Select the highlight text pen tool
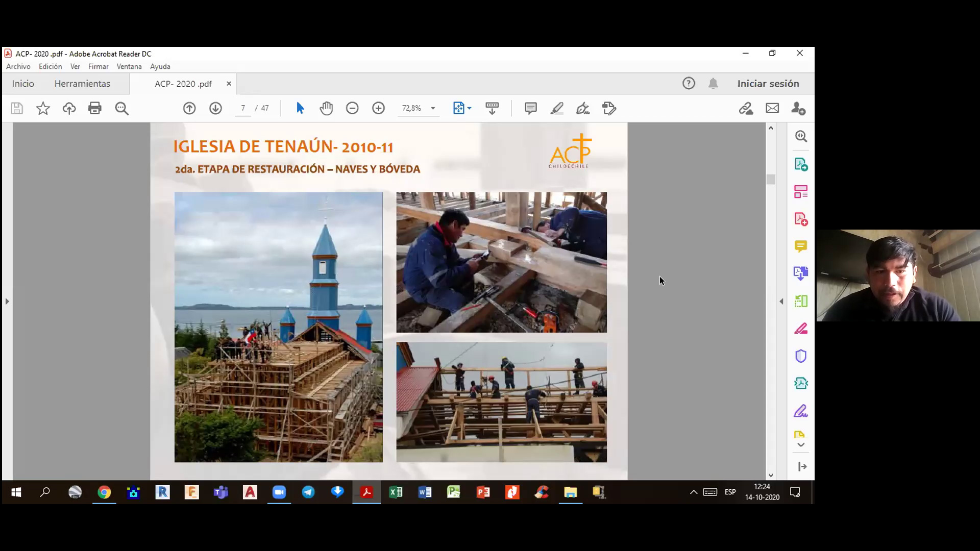The height and width of the screenshot is (551, 980). tap(557, 108)
